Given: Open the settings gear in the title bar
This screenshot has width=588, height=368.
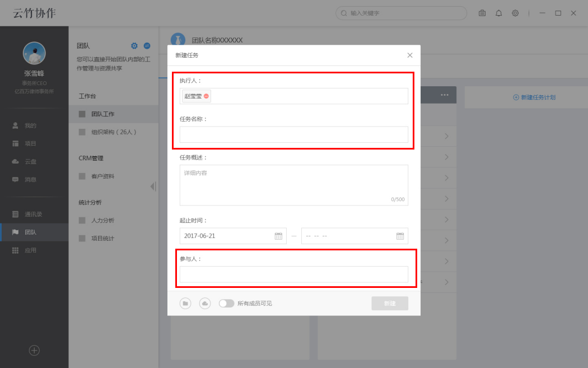Looking at the screenshot, I should pos(515,13).
